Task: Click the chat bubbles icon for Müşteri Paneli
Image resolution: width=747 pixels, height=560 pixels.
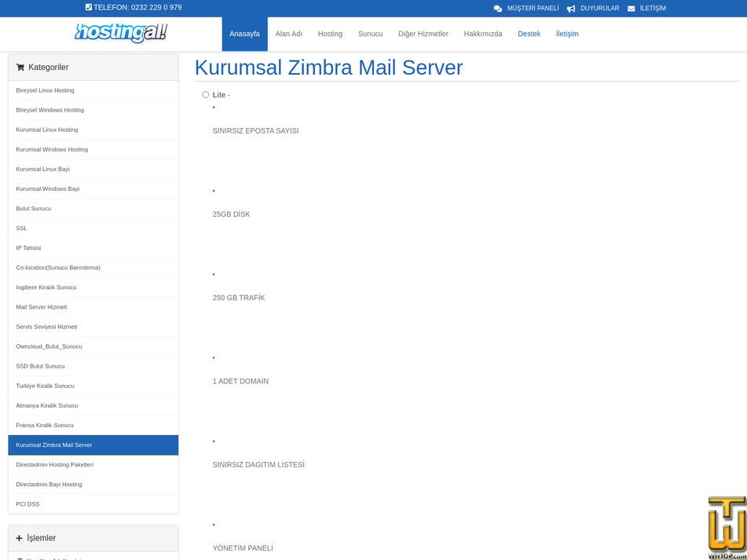Action: [x=498, y=9]
